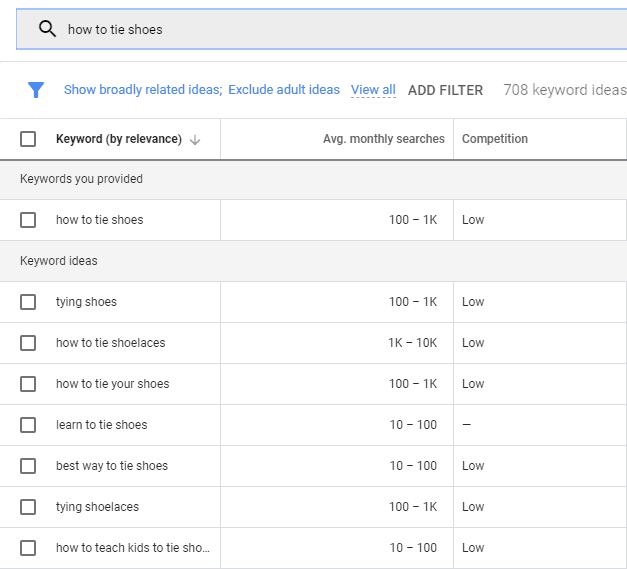Click the 'View all' filters link
627x569 pixels.
(x=373, y=90)
